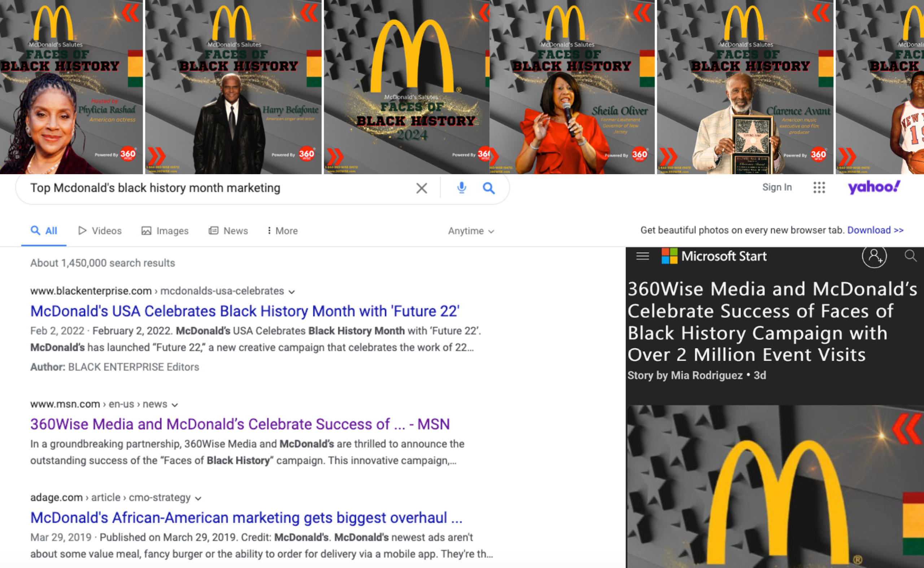Expand the Anytime date filter dropdown
Viewport: 924px width, 568px height.
471,231
